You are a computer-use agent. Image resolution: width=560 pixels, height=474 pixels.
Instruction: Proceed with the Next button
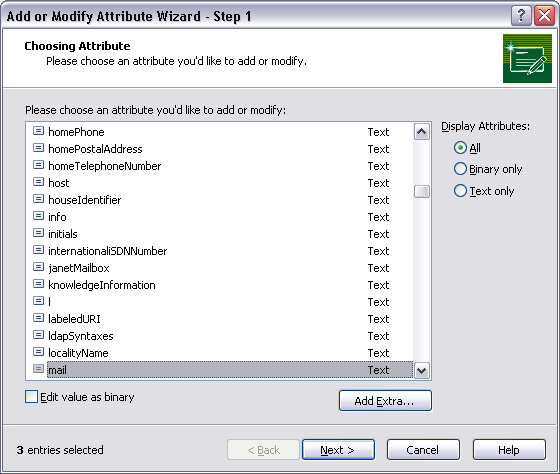[338, 450]
